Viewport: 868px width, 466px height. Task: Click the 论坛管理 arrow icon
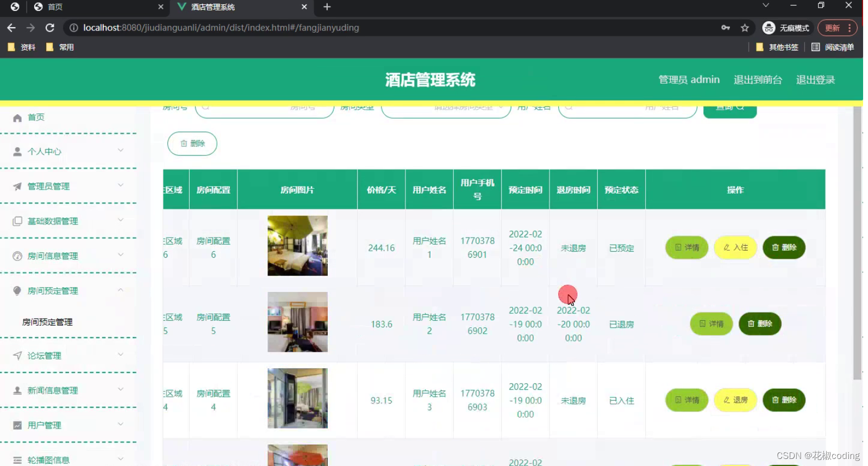(17, 356)
